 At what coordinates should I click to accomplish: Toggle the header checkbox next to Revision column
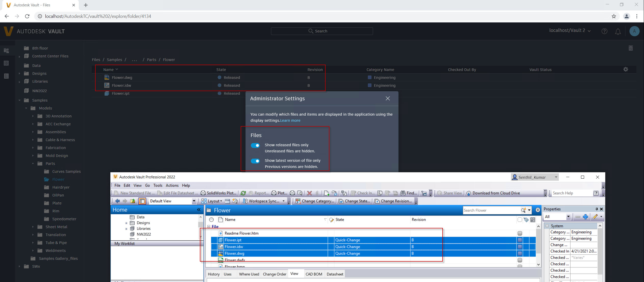tap(520, 219)
